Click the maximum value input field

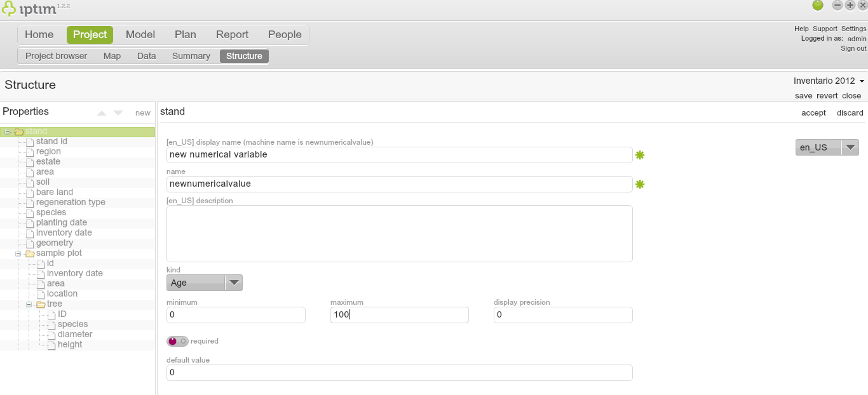[399, 315]
